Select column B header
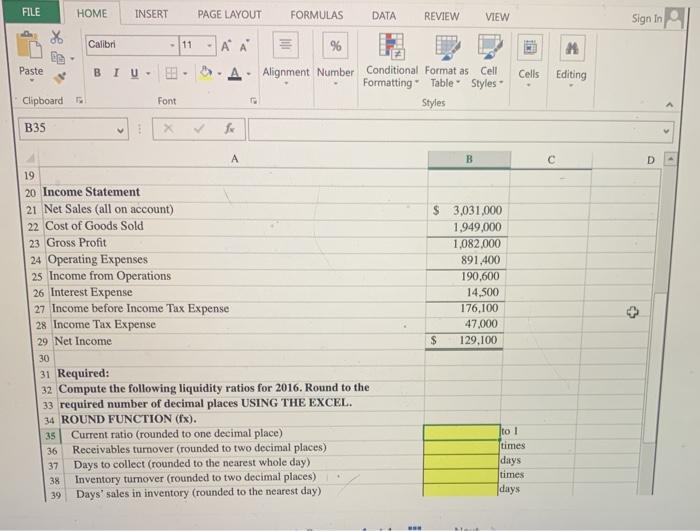This screenshot has height=531, width=700. pyautogui.click(x=469, y=159)
